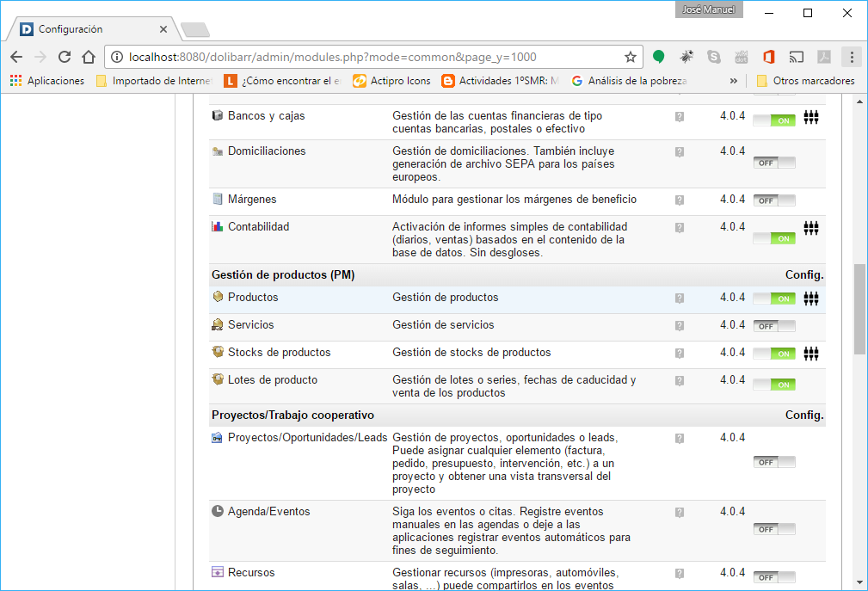
Task: Open configuration icon for Productos module
Action: (810, 299)
